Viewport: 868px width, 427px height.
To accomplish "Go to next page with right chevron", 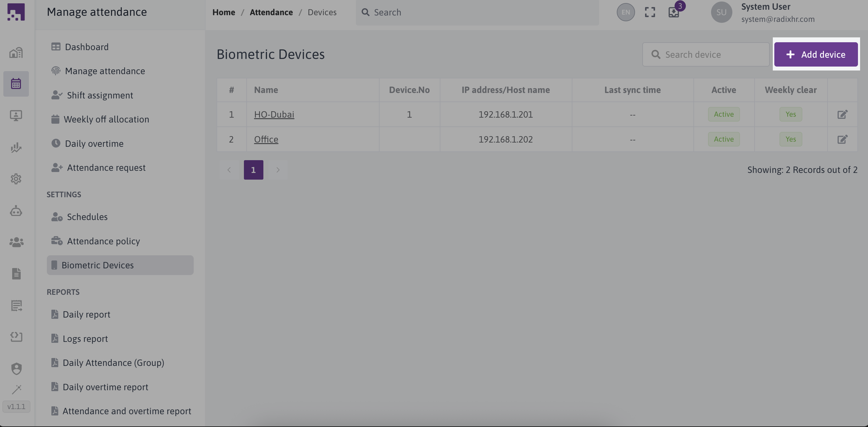I will [278, 170].
